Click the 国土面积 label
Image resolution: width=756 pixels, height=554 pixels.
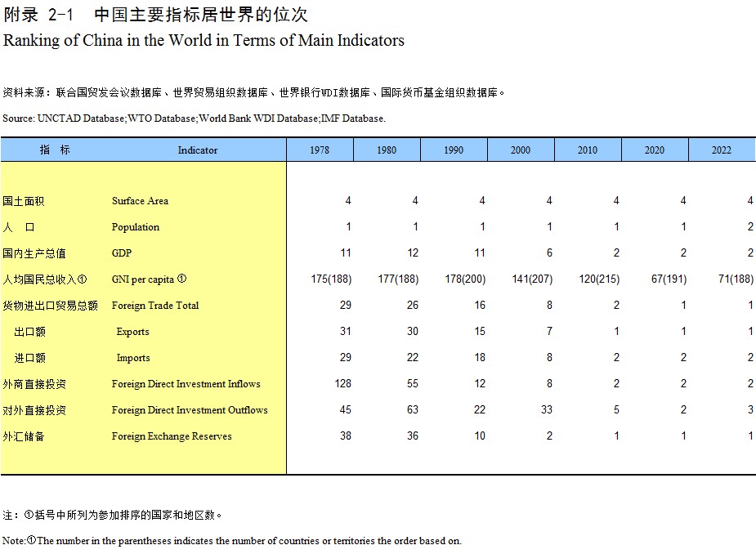click(x=24, y=201)
